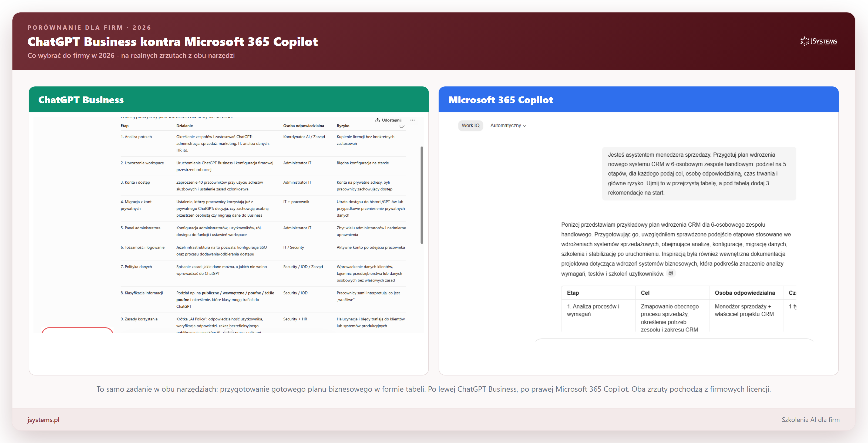Click the 'Działanie' column header

[185, 126]
